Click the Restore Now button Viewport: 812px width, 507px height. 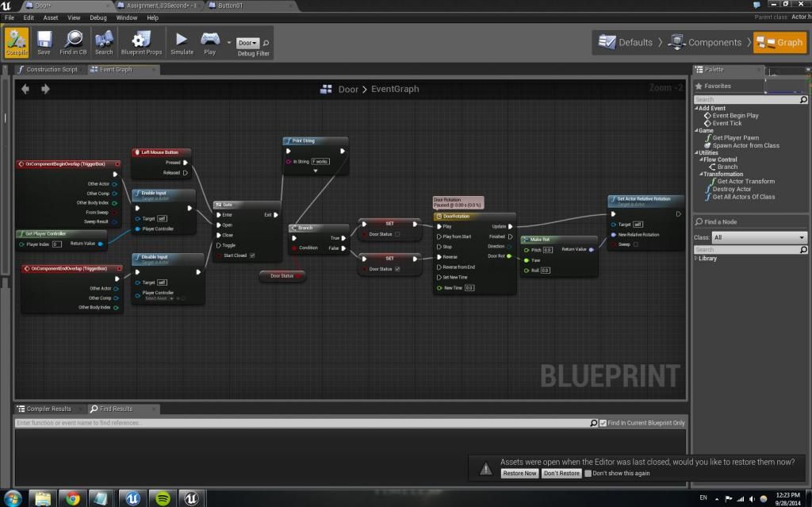pyautogui.click(x=519, y=473)
